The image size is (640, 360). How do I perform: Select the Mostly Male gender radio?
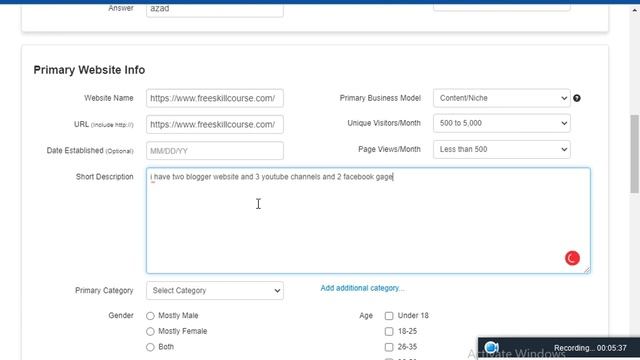[x=150, y=316]
